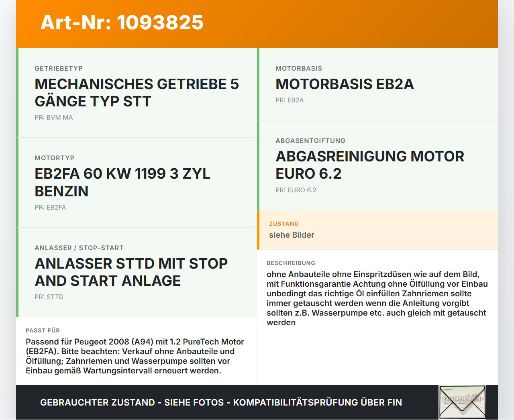Click the 'Gebrauchter Zustand - siehe Fotos' footer text

click(x=221, y=402)
